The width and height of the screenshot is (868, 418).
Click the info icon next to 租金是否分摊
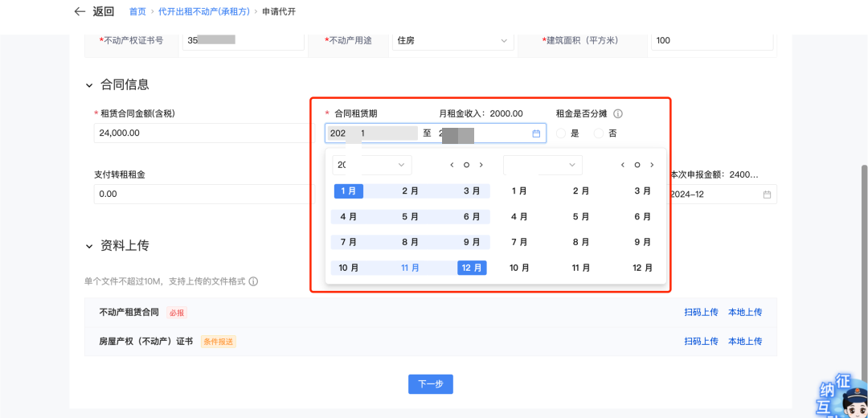(x=618, y=114)
